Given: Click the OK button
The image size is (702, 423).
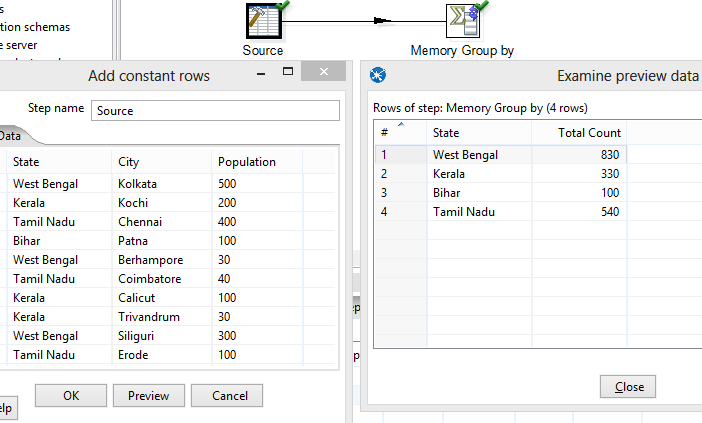Looking at the screenshot, I should [x=70, y=395].
